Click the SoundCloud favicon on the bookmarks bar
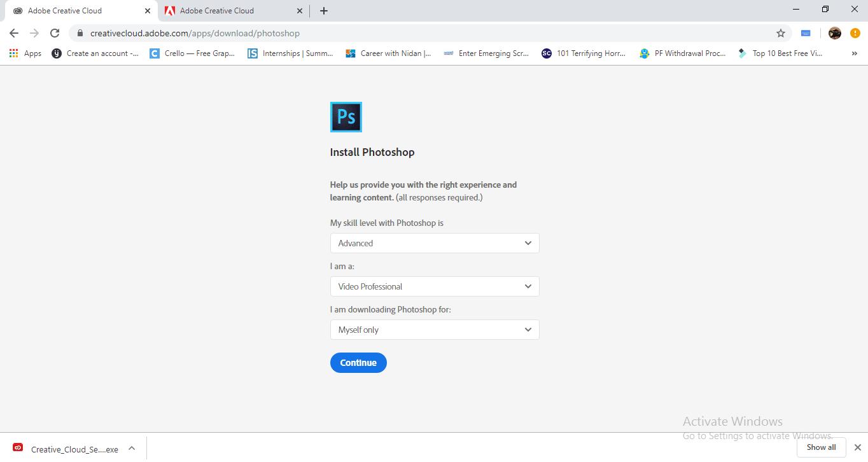The width and height of the screenshot is (868, 462). tap(546, 53)
